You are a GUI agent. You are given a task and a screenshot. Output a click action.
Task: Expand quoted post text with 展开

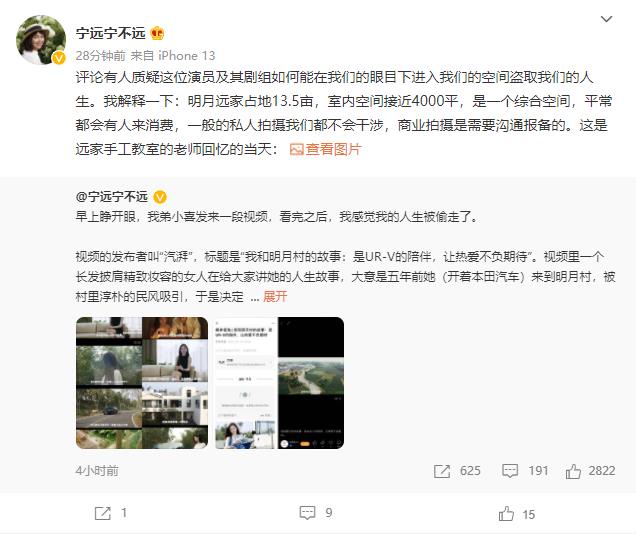point(275,296)
